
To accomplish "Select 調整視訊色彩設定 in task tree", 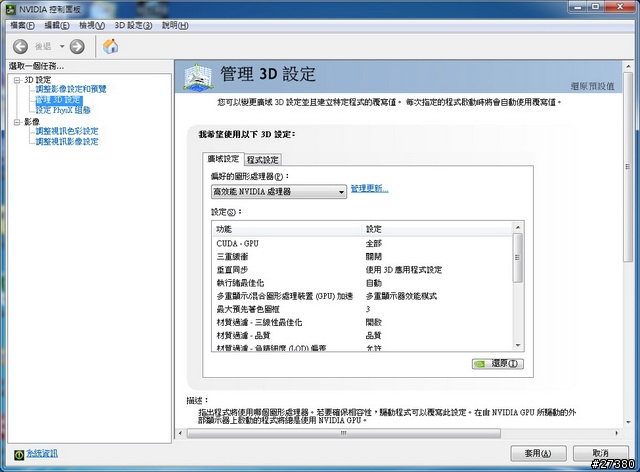I will [67, 131].
